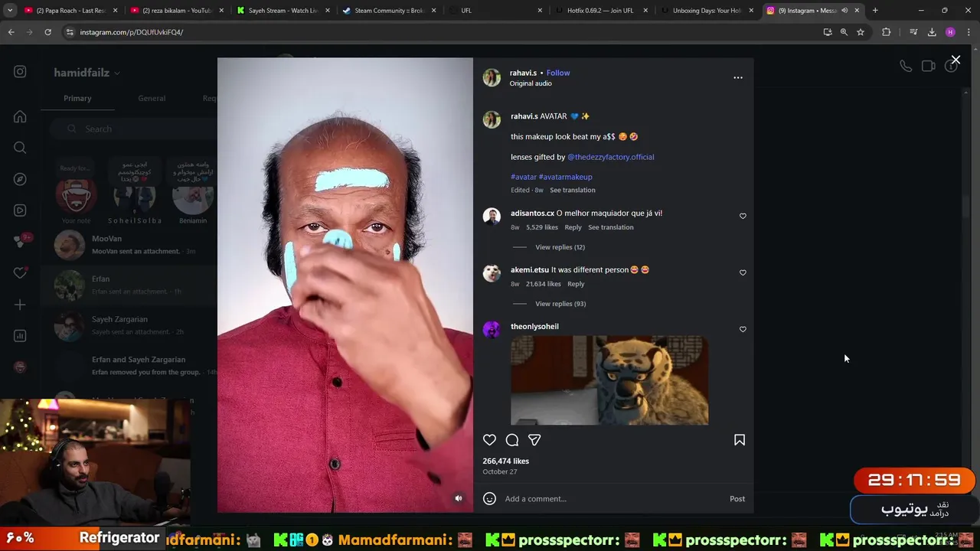This screenshot has width=980, height=551.
Task: Expand View replies (12)
Action: 560,247
